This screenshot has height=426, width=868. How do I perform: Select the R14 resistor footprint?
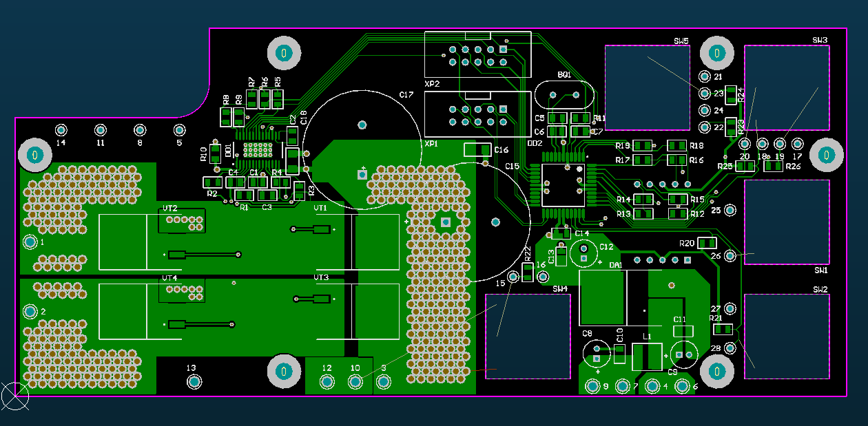(x=644, y=200)
